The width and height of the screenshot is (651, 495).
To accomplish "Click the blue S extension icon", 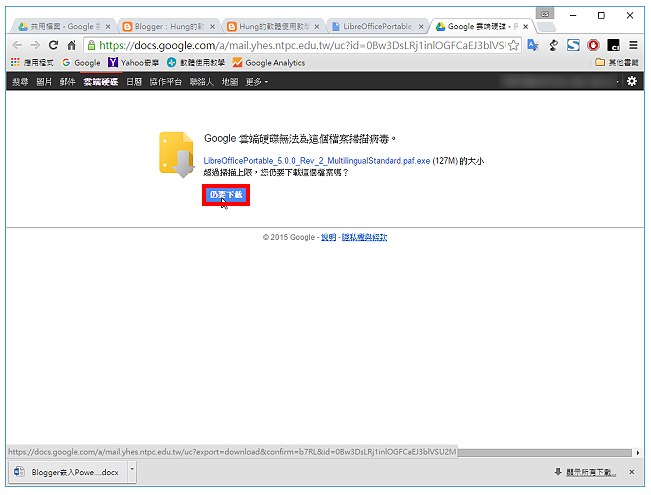I will [x=573, y=45].
